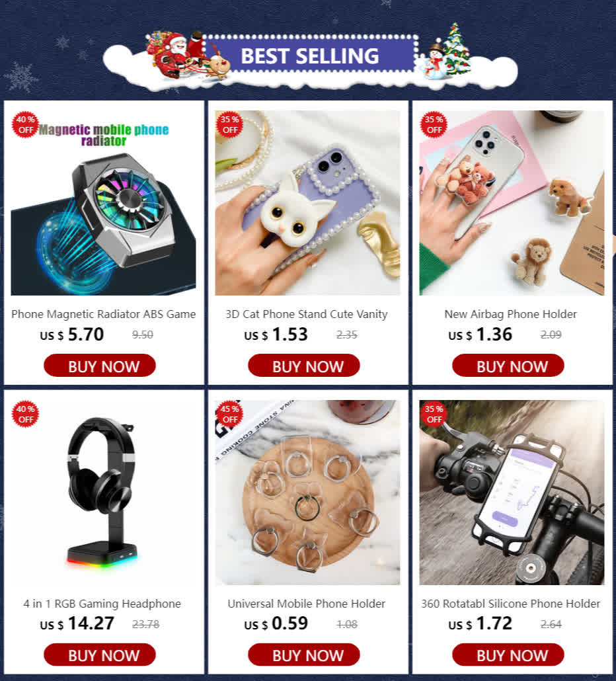Click the 35% OFF badge on airbag phone holder
The height and width of the screenshot is (681, 616).
pyautogui.click(x=434, y=125)
